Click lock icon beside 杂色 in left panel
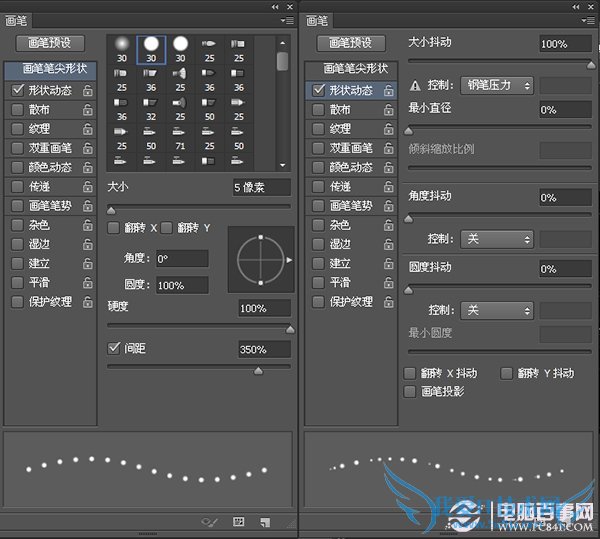 (x=88, y=225)
